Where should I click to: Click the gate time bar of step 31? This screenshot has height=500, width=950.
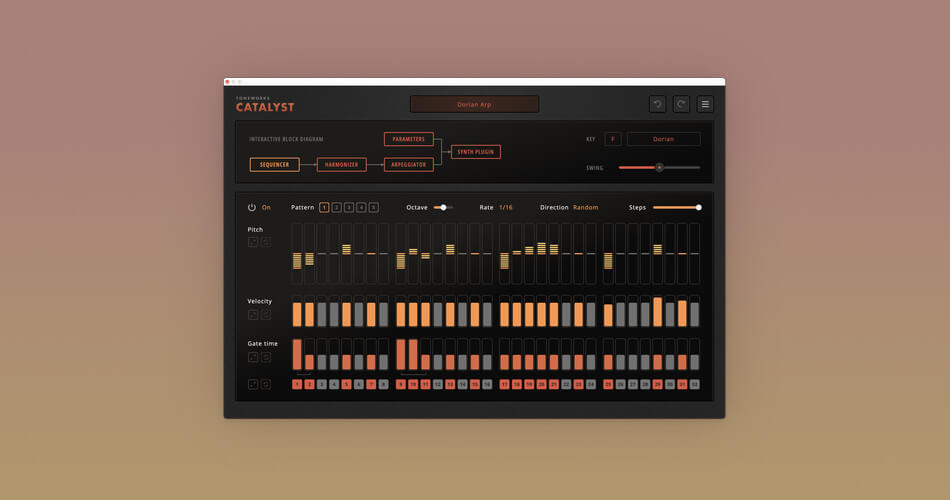[x=682, y=362]
